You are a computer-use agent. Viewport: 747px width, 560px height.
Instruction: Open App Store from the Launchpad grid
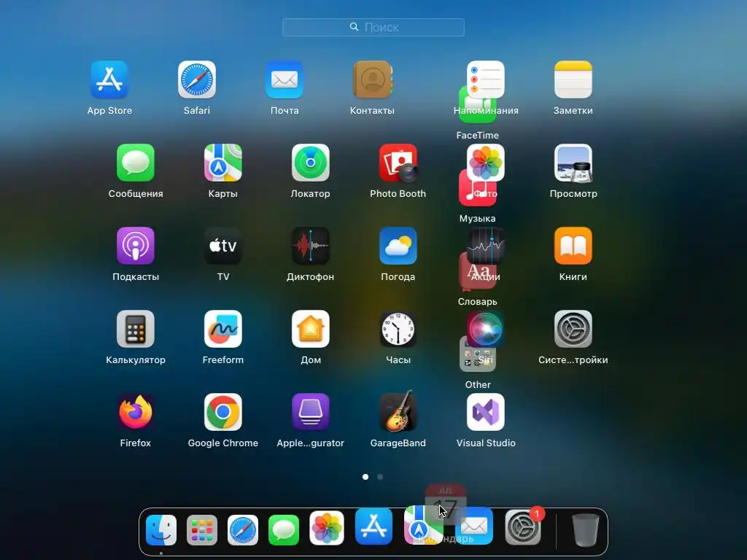click(x=109, y=79)
